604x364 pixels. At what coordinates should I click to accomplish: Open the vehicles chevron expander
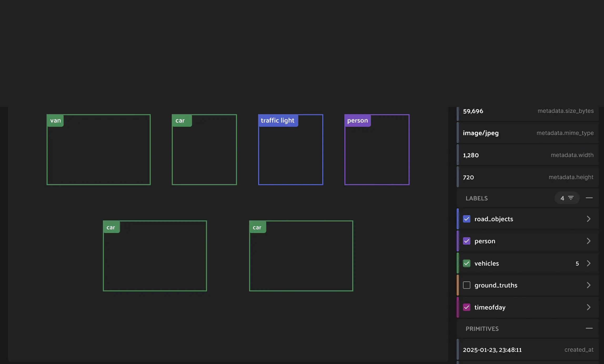(588, 263)
